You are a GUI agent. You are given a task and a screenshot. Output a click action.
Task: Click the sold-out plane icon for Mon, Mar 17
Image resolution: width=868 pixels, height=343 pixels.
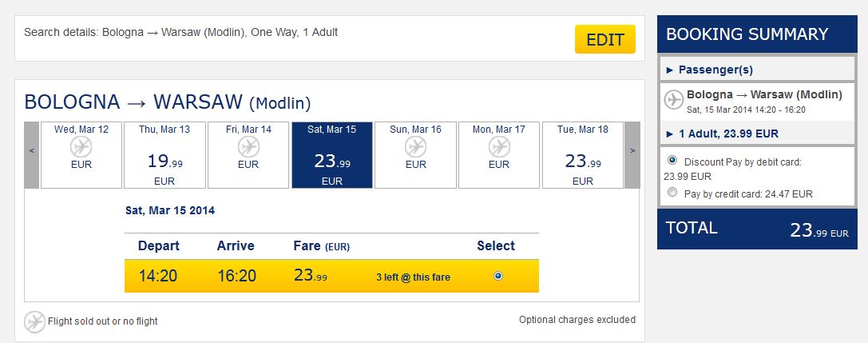coord(499,147)
